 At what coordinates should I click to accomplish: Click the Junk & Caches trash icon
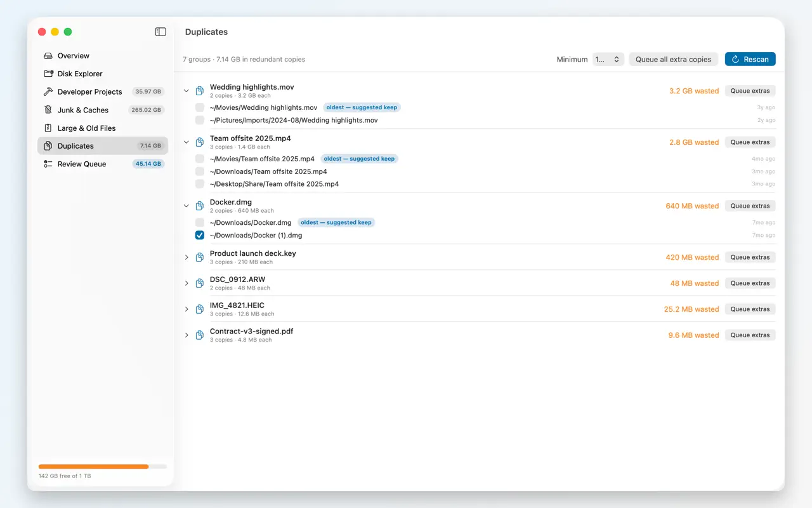[x=48, y=110]
